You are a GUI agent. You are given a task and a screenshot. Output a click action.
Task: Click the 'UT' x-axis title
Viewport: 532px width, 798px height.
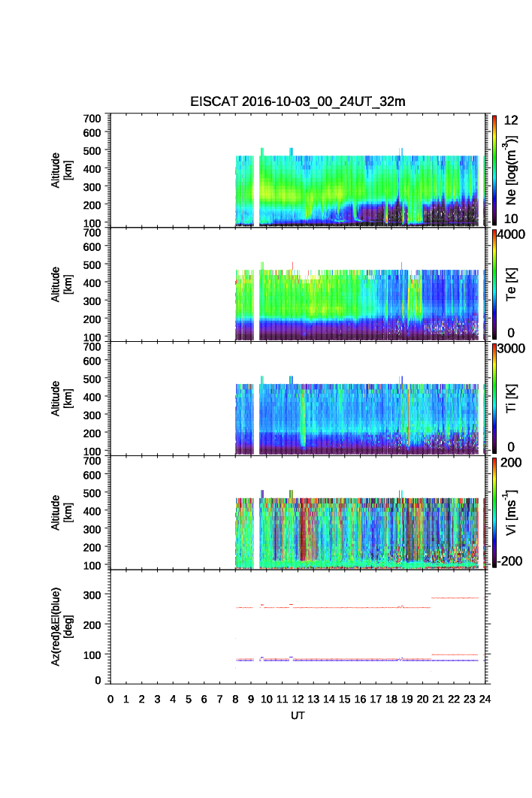point(298,715)
